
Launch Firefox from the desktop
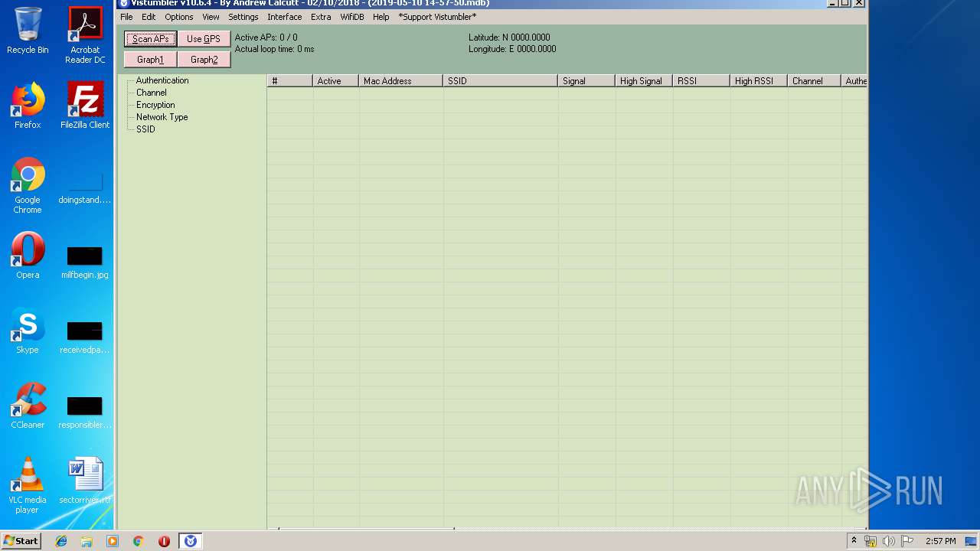[28, 106]
